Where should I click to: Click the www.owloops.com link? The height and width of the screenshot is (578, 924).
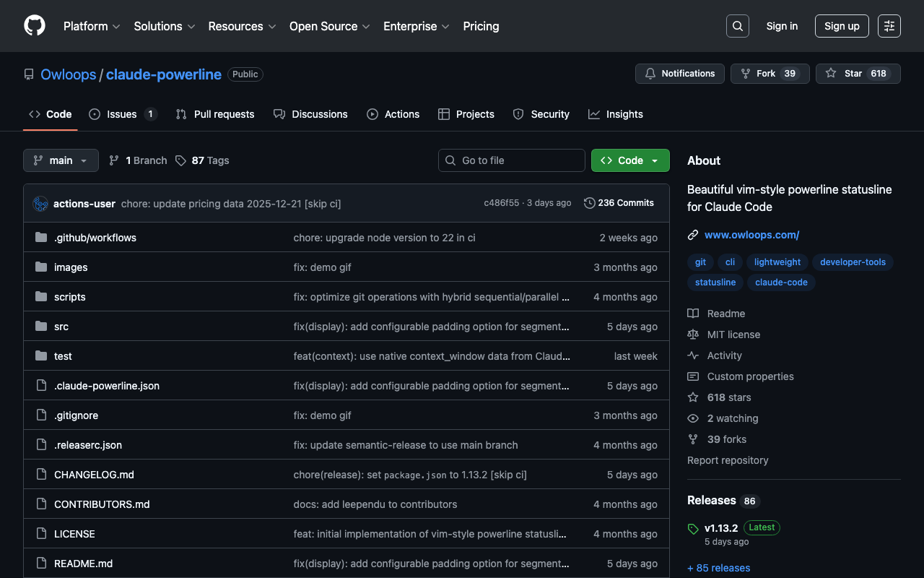751,235
